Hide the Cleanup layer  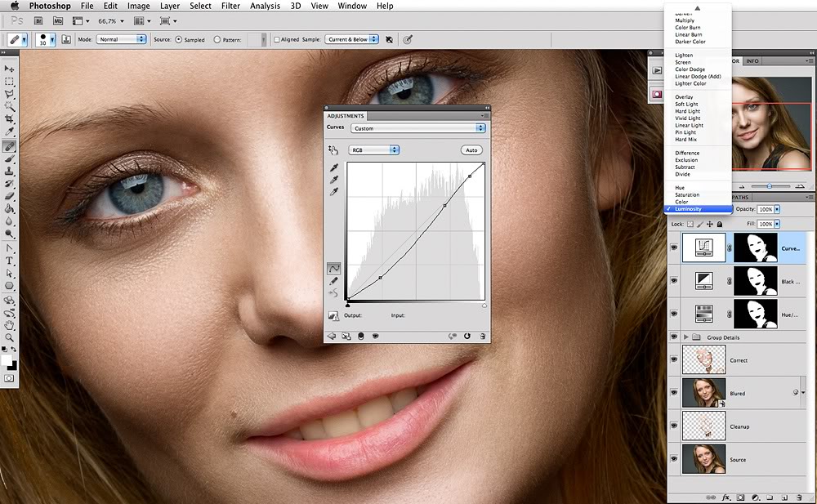[x=674, y=426]
